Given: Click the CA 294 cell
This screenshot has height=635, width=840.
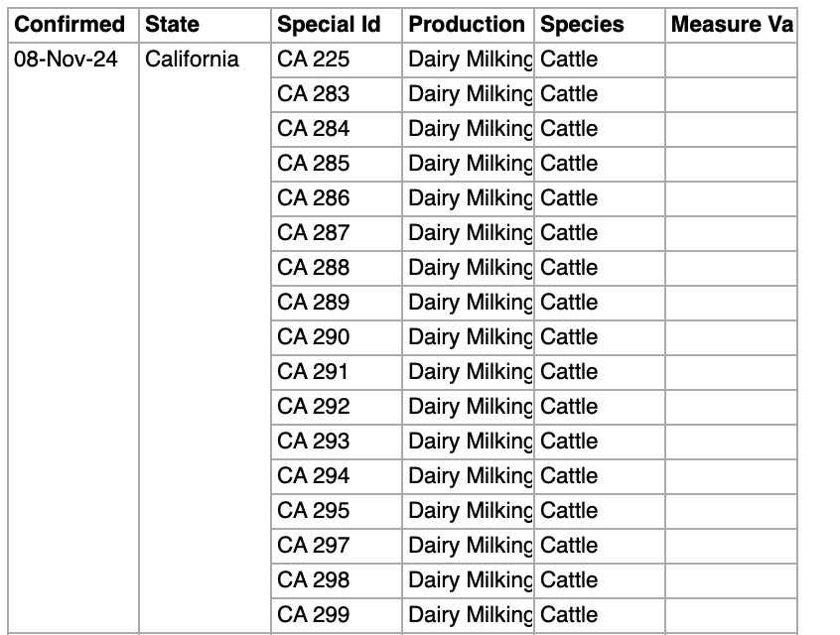Looking at the screenshot, I should point(314,476).
